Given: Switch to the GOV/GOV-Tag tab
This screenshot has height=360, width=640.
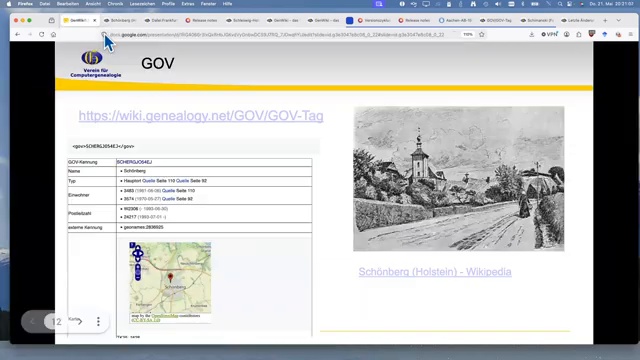Looking at the screenshot, I should click(496, 20).
